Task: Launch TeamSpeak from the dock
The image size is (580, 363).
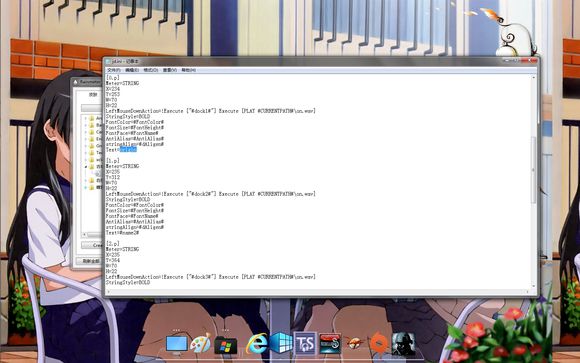Action: (306, 343)
